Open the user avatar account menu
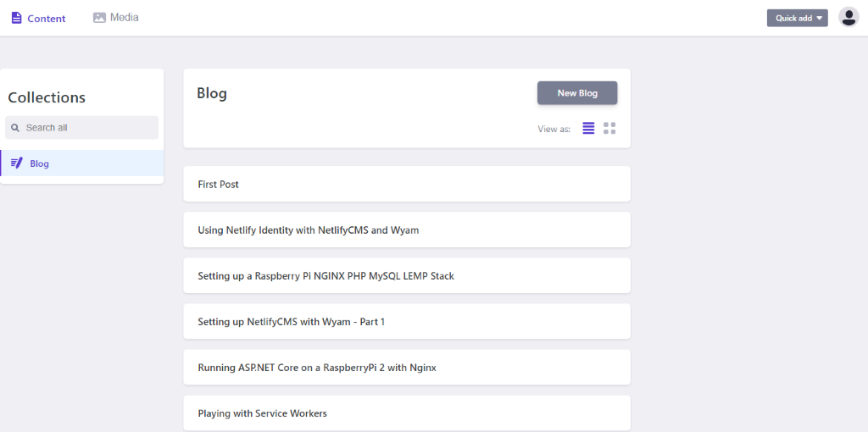This screenshot has height=432, width=868. (x=849, y=18)
